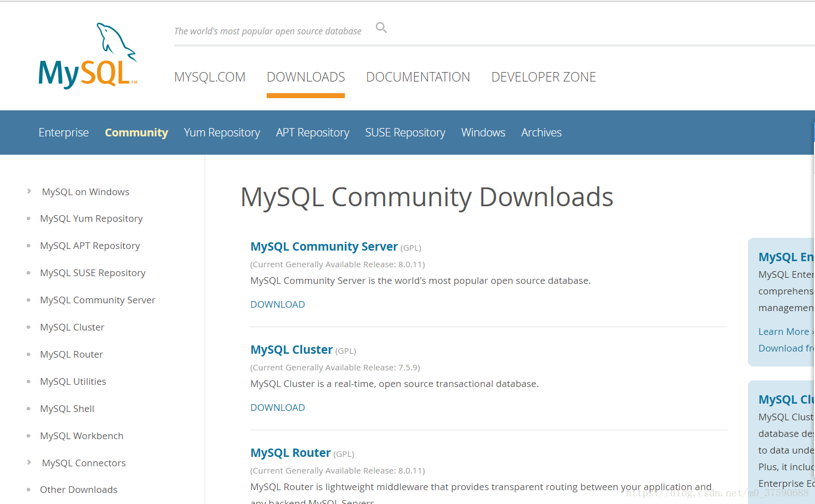Click the search field placeholder text

point(268,31)
